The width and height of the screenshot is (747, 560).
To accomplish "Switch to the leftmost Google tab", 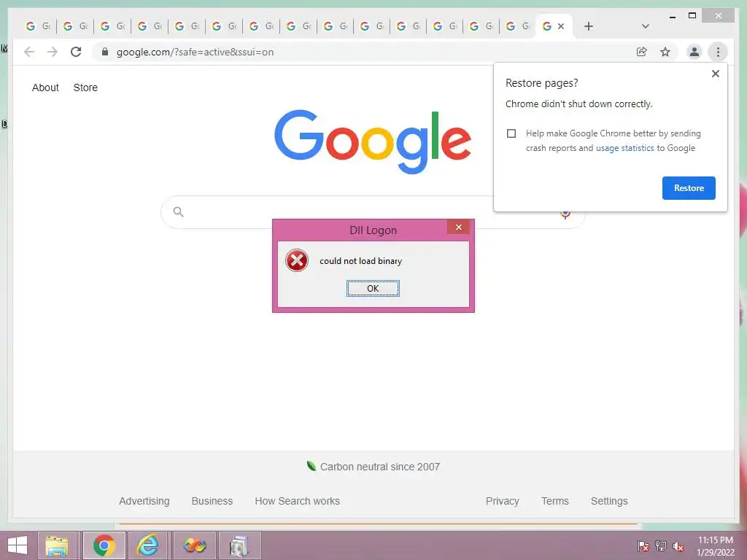I will pyautogui.click(x=38, y=26).
